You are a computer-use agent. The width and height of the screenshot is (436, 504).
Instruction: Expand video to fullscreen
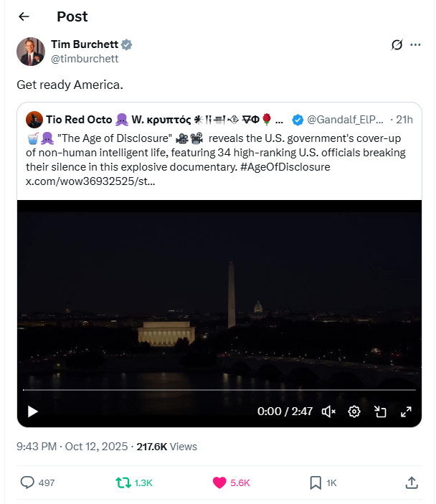(406, 412)
